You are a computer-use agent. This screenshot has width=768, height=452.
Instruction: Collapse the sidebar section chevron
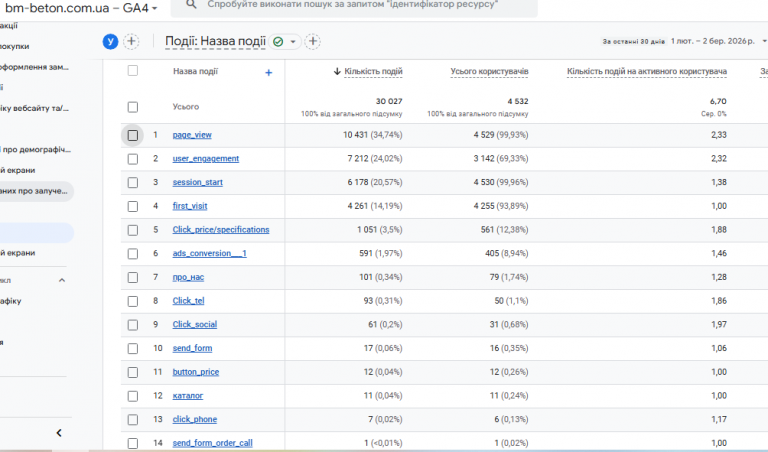pyautogui.click(x=62, y=280)
